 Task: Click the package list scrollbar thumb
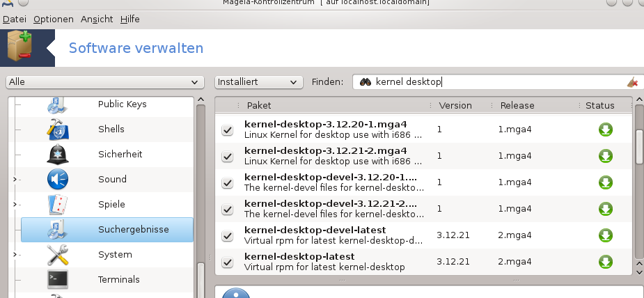(640, 146)
